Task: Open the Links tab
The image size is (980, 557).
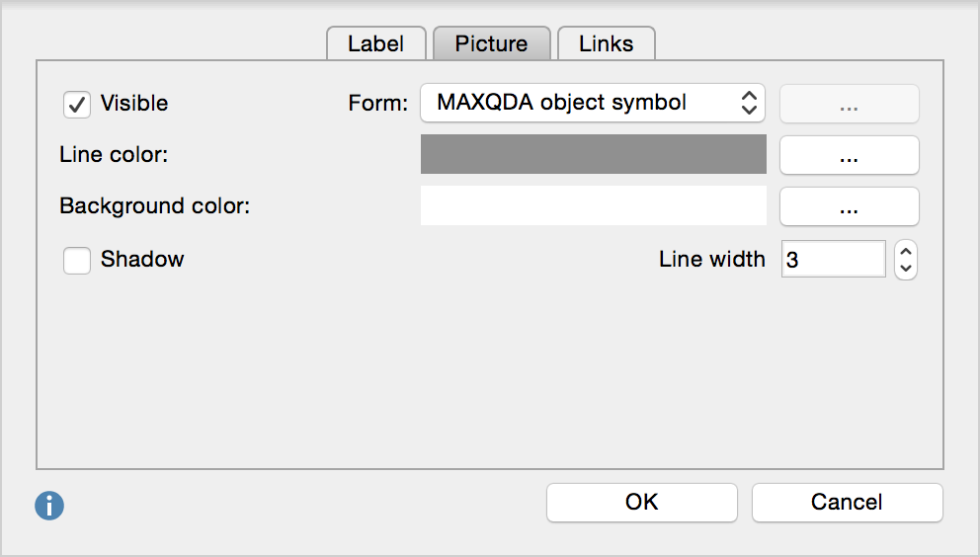Action: coord(606,43)
